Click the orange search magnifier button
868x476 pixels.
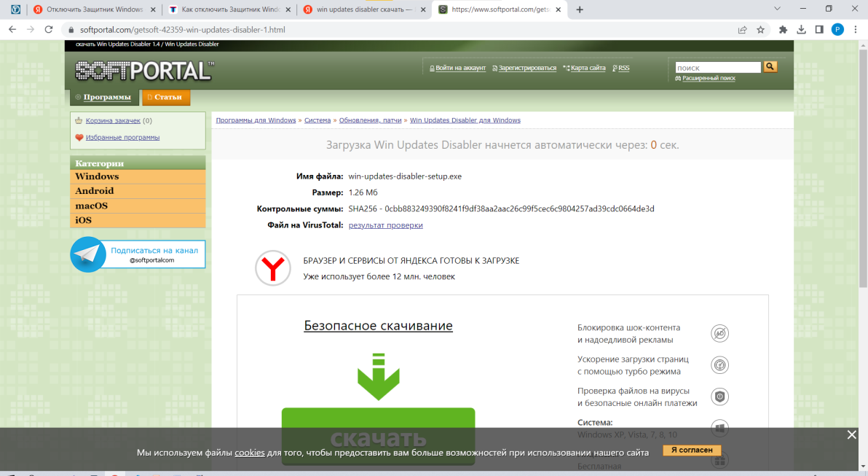coord(770,66)
